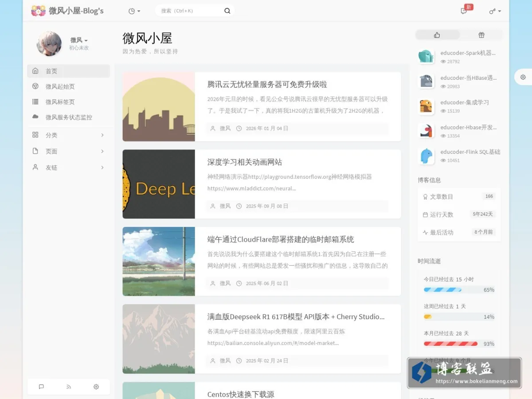The width and height of the screenshot is (532, 399).
Task: Click author 微风 on 2026 年 01 月 04 日 post
Action: pos(225,129)
